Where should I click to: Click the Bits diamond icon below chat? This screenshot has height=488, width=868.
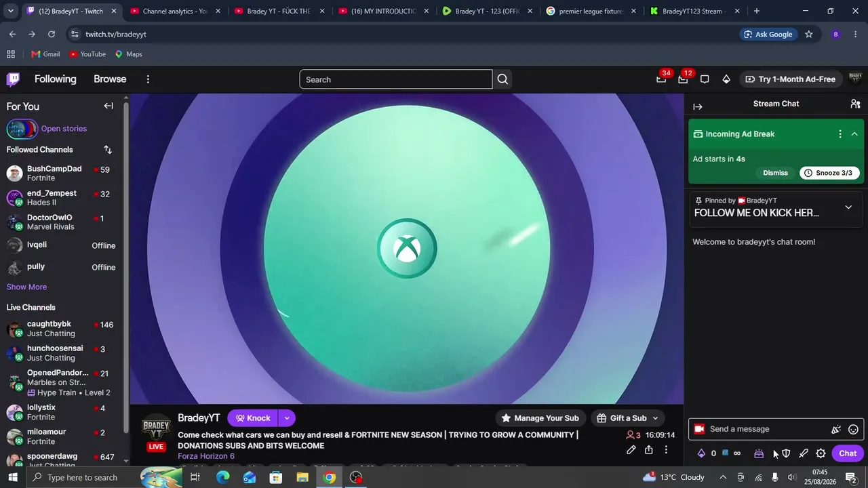click(701, 453)
